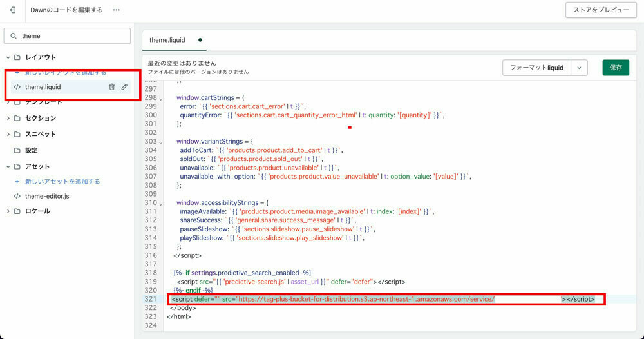Image resolution: width=644 pixels, height=339 pixels.
Task: Click the 最近の変更はありません status text
Action: click(x=182, y=63)
